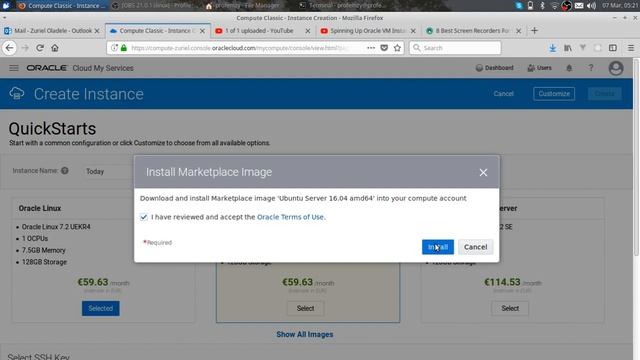
Task: Toggle Firefox sidebar icon
Action: coord(613,48)
